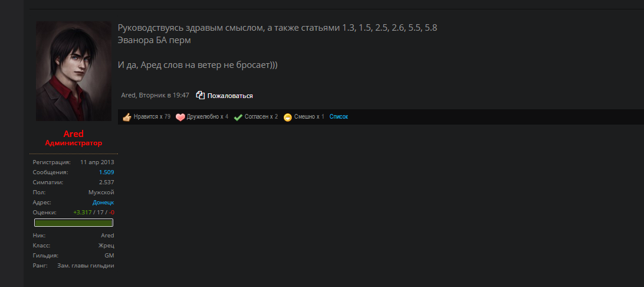644x287 pixels.
Task: Click the Нравится x 79 label
Action: pos(152,117)
